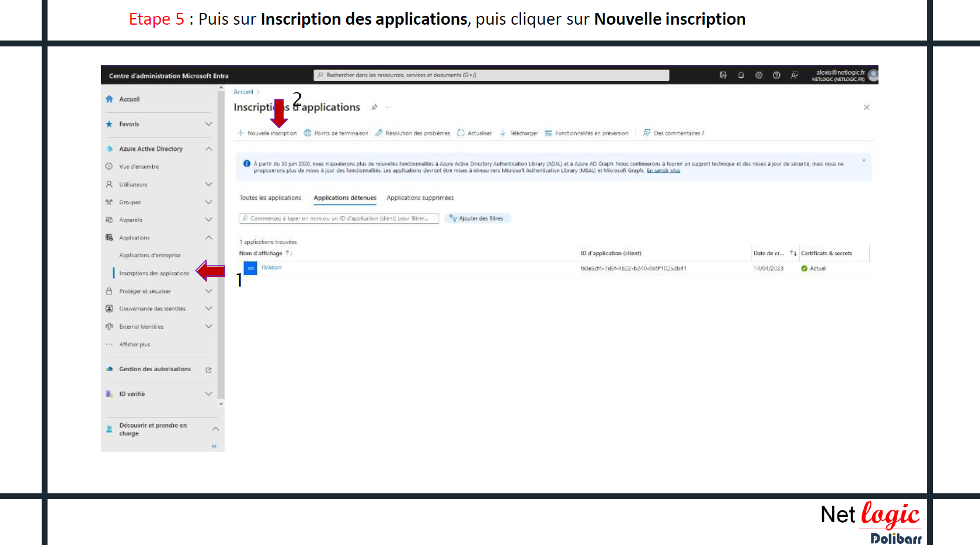Click the Accueil home icon in sidebar
The image size is (980, 545).
109,99
